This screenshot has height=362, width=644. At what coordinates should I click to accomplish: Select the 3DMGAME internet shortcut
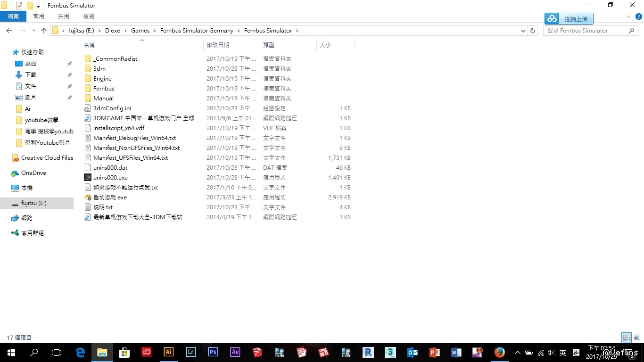click(146, 118)
